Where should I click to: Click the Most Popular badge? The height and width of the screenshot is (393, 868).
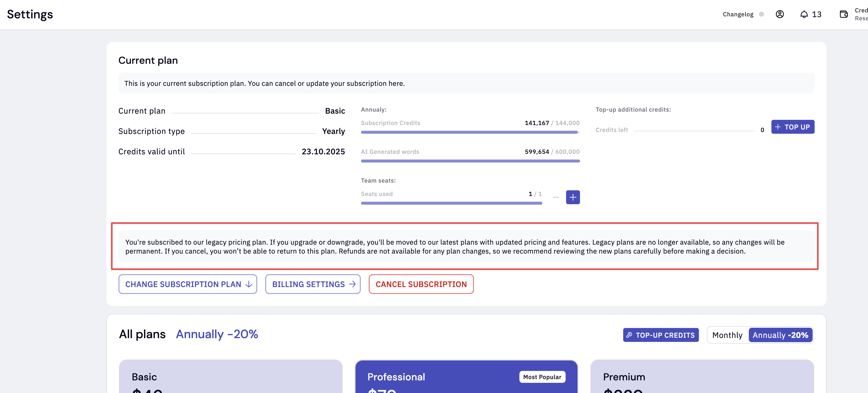tap(542, 377)
